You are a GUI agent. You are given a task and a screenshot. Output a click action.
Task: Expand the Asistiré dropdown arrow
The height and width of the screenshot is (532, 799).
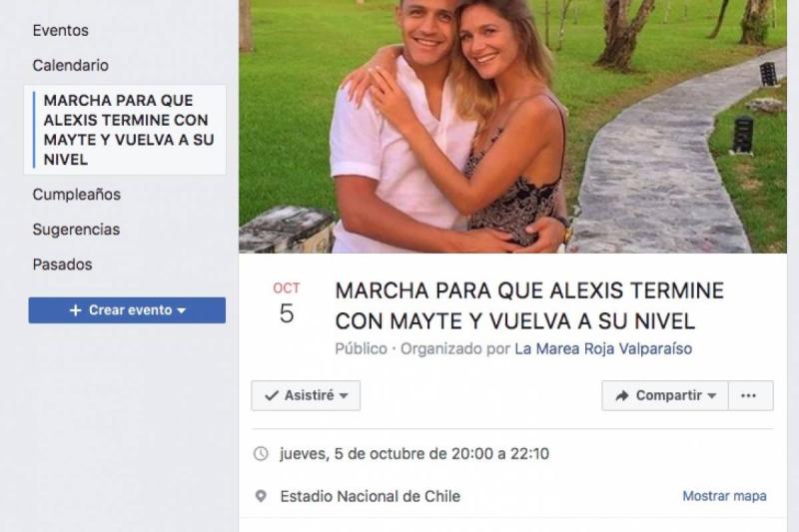coord(344,396)
